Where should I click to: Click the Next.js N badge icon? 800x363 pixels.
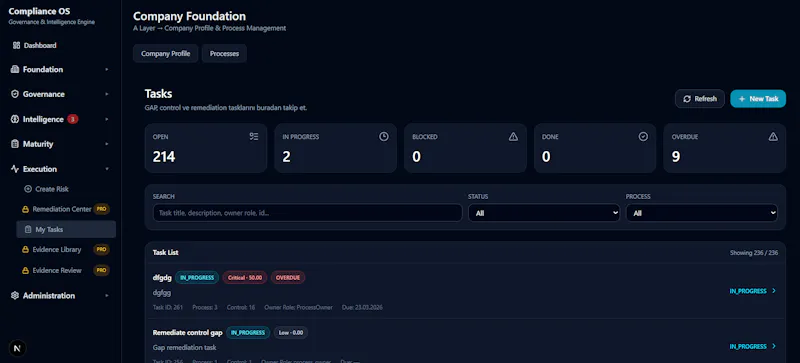click(18, 348)
